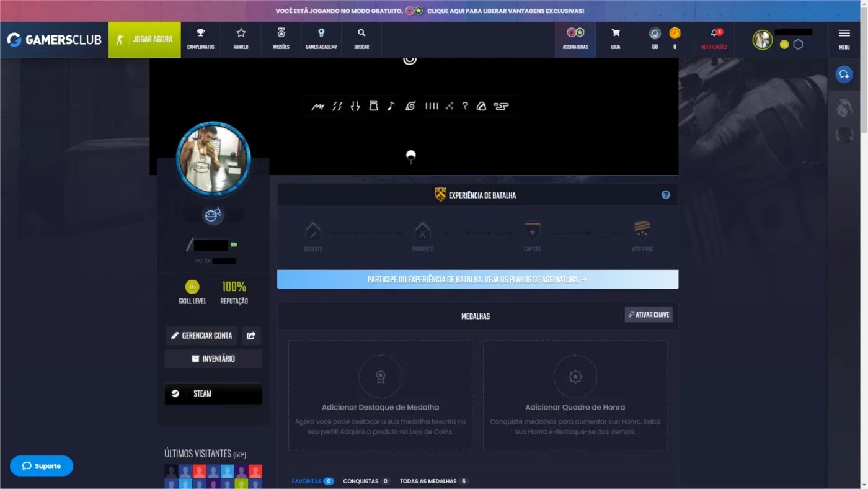Click the first recent visitor avatar
The width and height of the screenshot is (868, 489).
(x=171, y=472)
